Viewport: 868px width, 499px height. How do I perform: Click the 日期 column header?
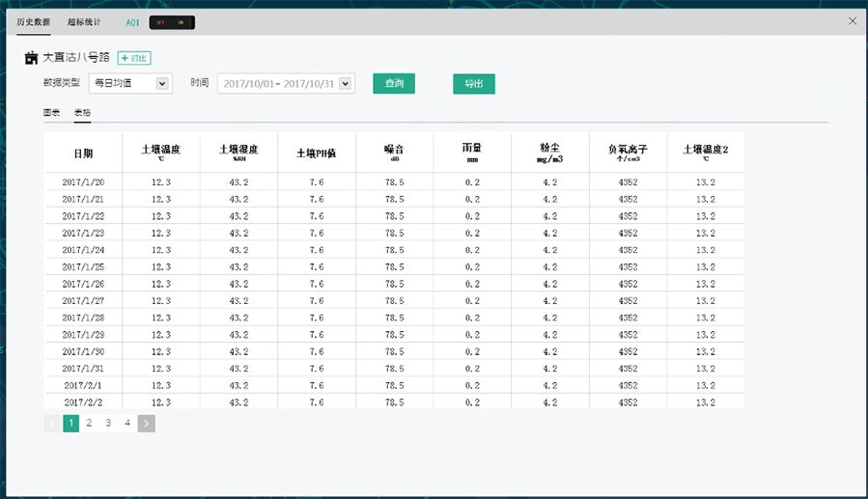coord(83,152)
